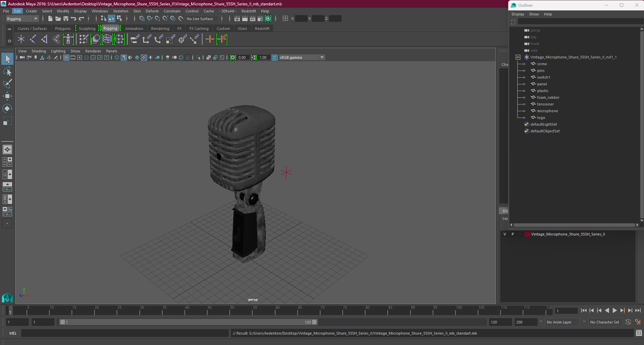Click the MEL command language button

(13, 333)
